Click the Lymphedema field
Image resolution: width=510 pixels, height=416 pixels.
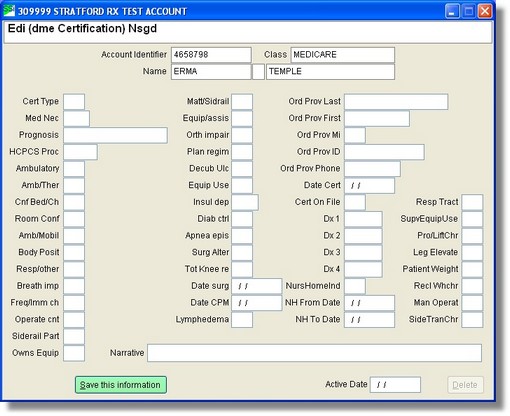(242, 320)
